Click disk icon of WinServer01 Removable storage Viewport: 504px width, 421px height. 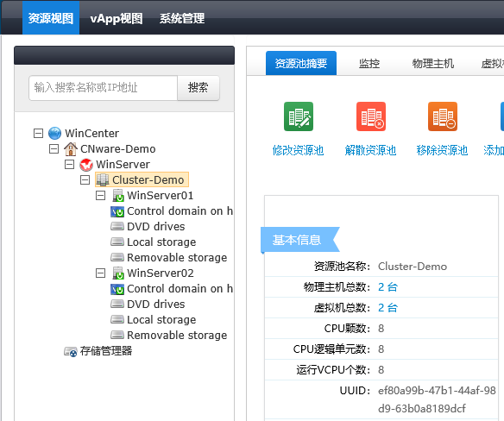(x=117, y=257)
